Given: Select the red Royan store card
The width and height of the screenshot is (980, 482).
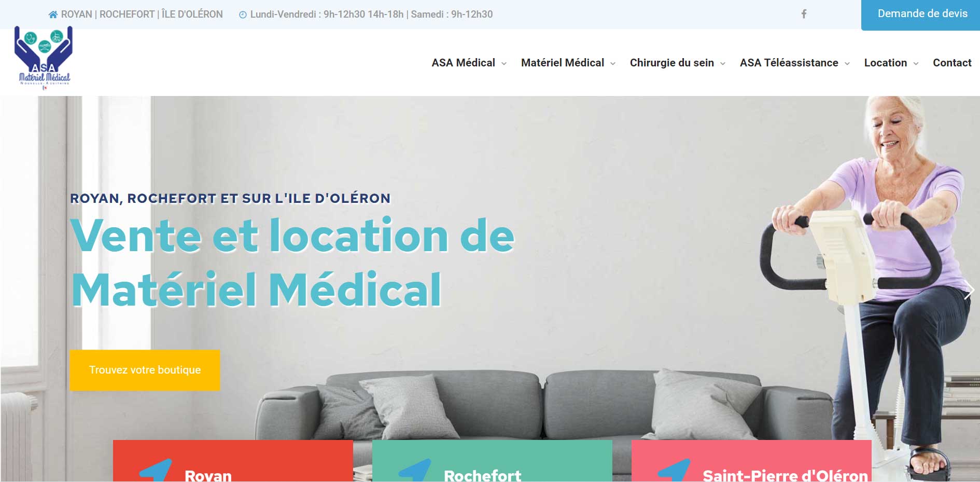Looking at the screenshot, I should tap(233, 461).
